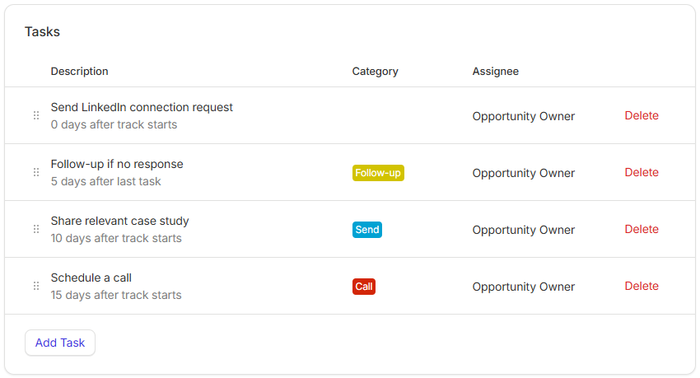Delete the Schedule a call task
The width and height of the screenshot is (700, 378).
[x=641, y=286]
